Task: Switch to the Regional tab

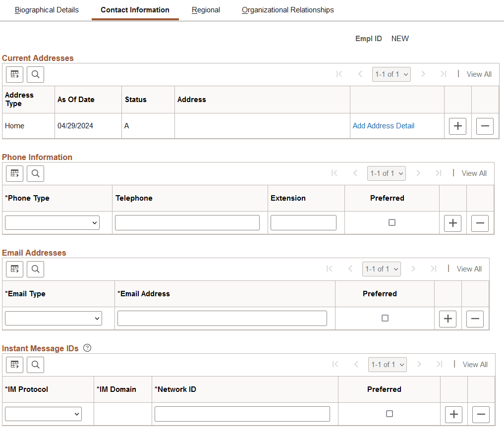Action: coord(206,9)
